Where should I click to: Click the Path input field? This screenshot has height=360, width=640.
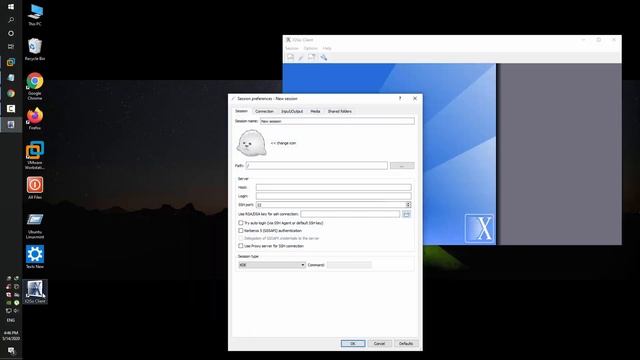(317, 166)
